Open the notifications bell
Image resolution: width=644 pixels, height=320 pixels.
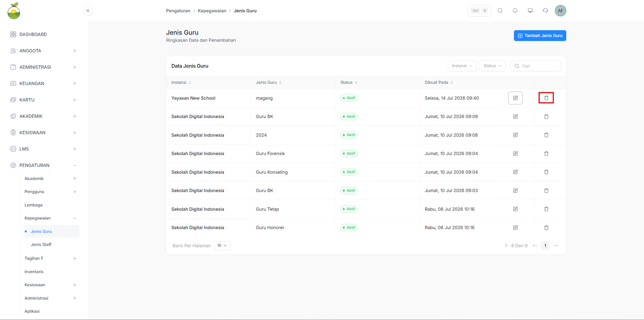tap(515, 11)
